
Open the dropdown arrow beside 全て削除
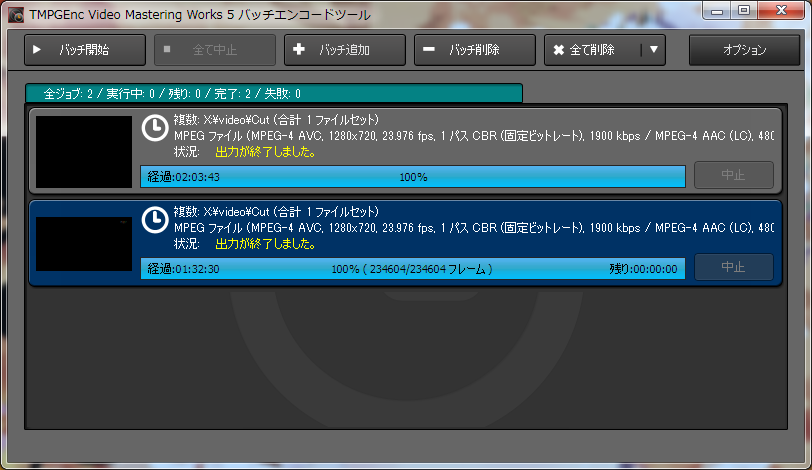click(x=654, y=50)
